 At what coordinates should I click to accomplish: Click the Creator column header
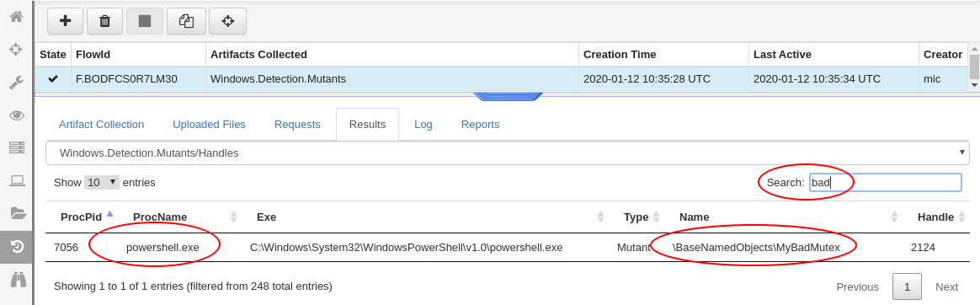pos(943,55)
